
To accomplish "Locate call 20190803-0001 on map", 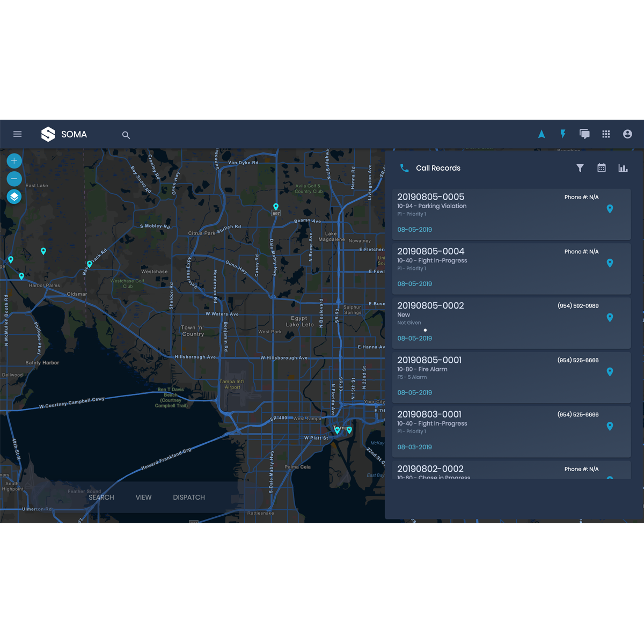I will click(610, 426).
